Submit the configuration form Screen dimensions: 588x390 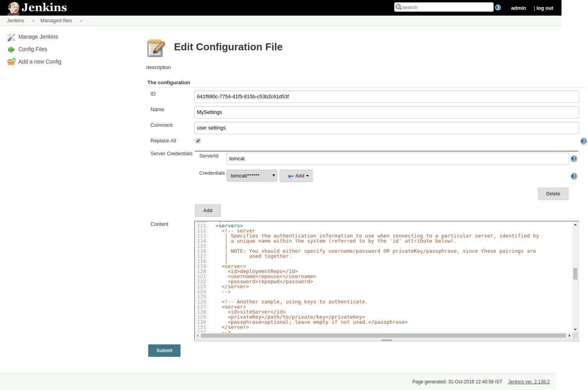(164, 350)
